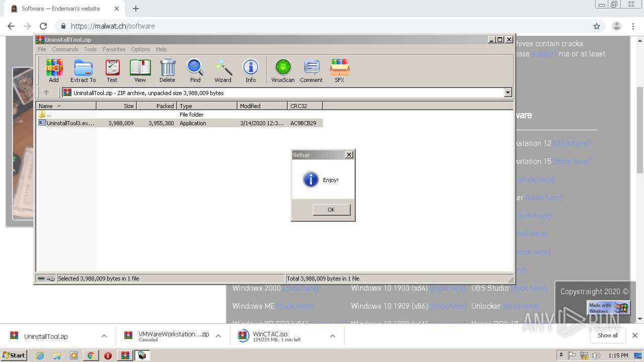Open a new Chrome tab
This screenshot has width=644, height=362.
click(136, 9)
